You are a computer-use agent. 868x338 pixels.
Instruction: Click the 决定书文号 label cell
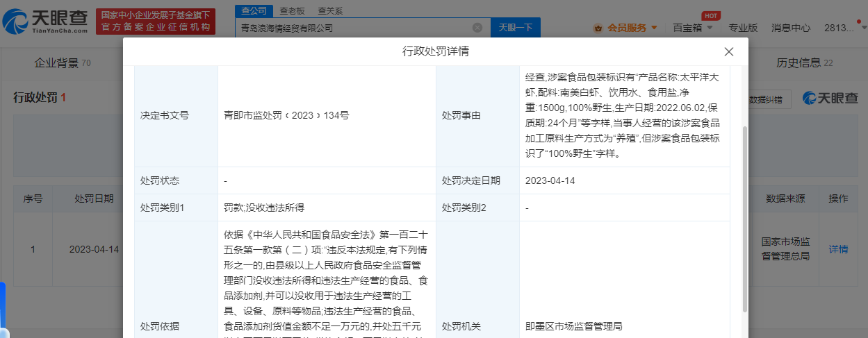[176, 115]
